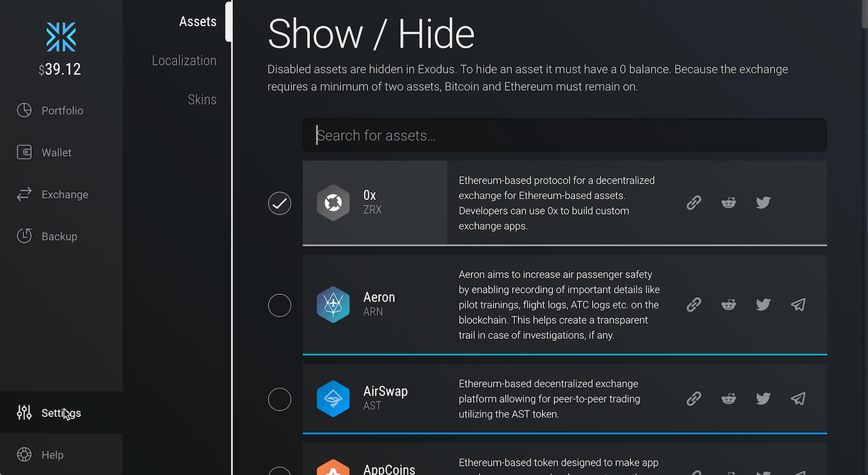Screen dimensions: 868x475
Task: Open the 0x website link icon
Action: coord(694,203)
